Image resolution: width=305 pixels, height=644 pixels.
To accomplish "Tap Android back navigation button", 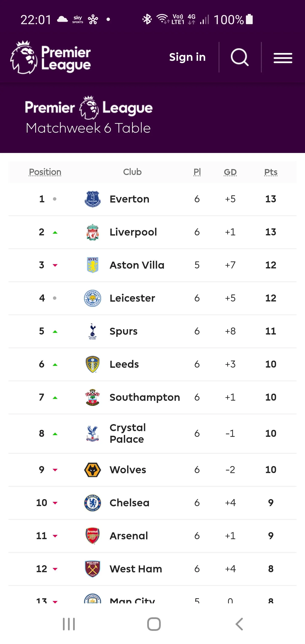I will (x=239, y=624).
